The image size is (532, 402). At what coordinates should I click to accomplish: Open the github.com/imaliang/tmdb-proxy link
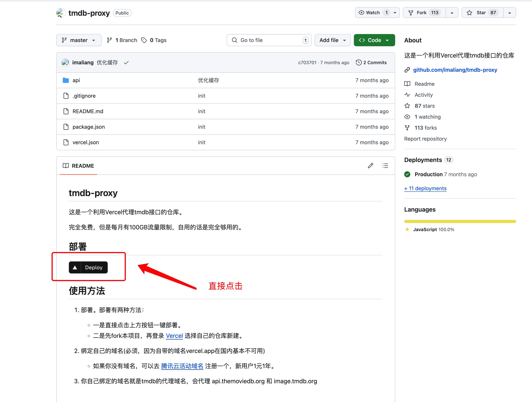[455, 70]
